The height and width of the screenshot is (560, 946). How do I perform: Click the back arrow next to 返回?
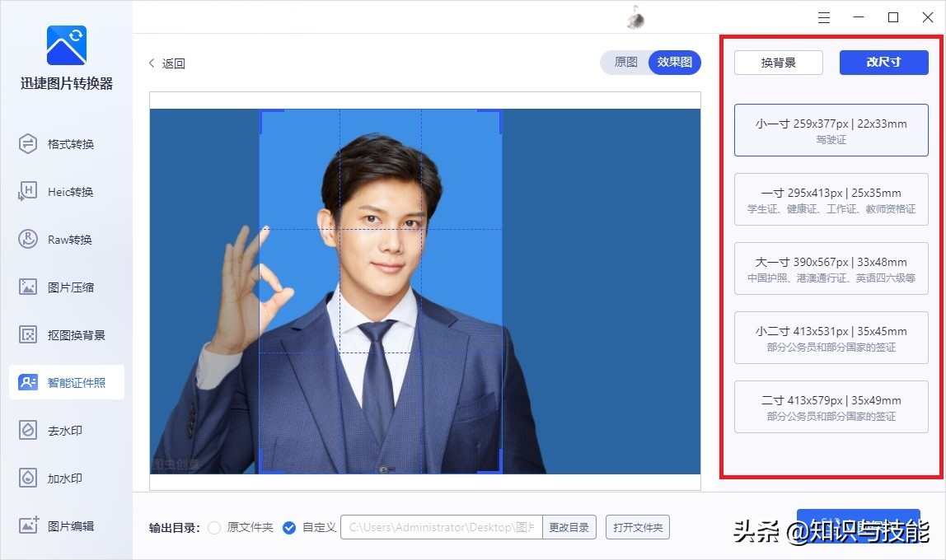(152, 63)
